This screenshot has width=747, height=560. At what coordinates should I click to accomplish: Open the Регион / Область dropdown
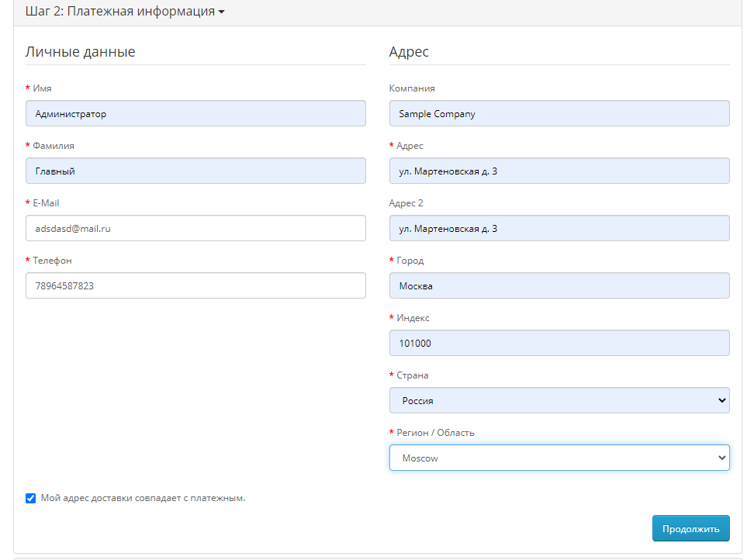click(x=559, y=458)
